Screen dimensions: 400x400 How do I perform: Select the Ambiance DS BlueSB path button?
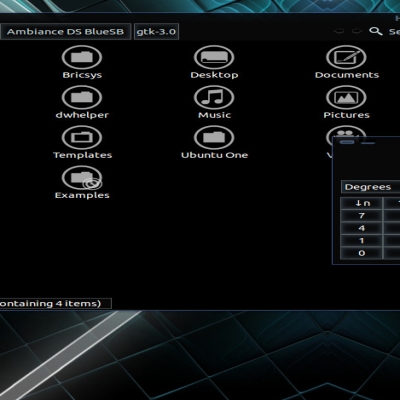click(x=65, y=32)
